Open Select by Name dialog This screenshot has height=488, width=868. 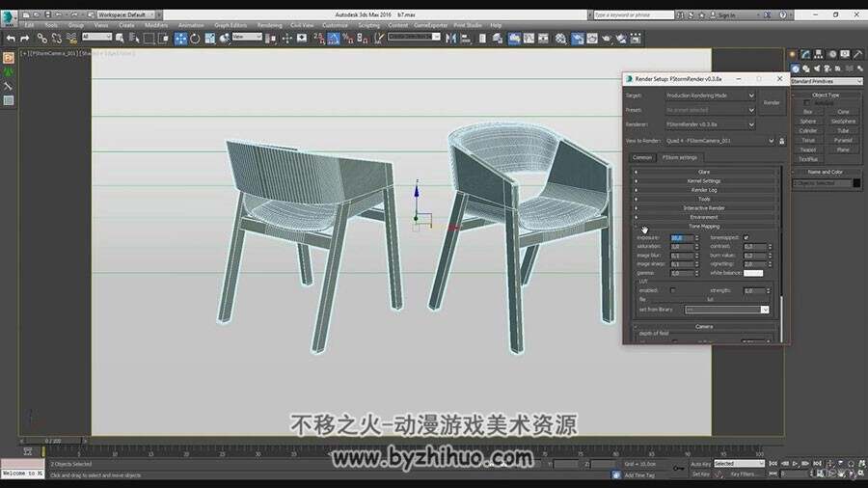134,39
